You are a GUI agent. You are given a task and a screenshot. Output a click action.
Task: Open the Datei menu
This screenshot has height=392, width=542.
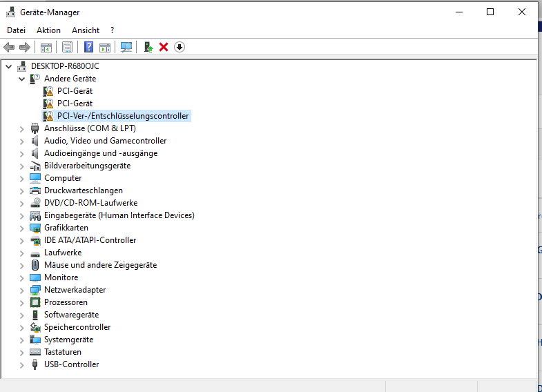[17, 30]
